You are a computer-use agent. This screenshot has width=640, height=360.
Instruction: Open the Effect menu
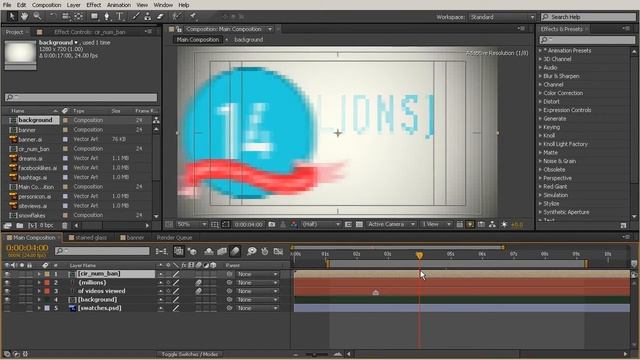[93, 5]
